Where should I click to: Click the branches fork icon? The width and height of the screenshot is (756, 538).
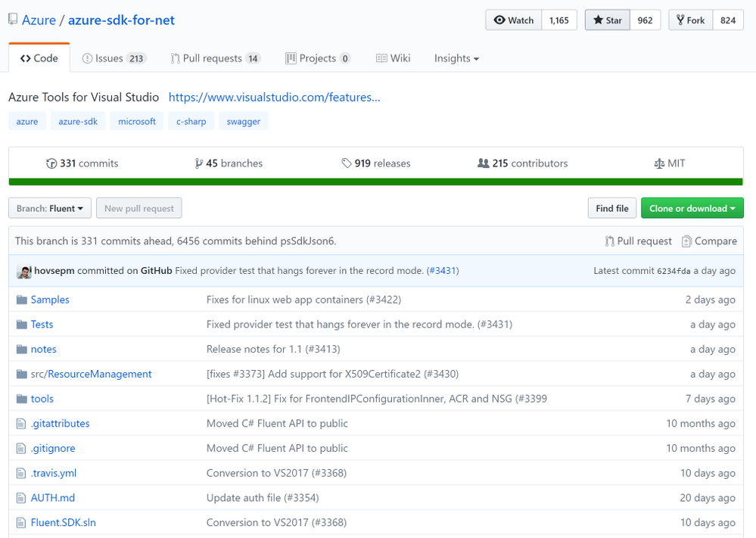(198, 163)
